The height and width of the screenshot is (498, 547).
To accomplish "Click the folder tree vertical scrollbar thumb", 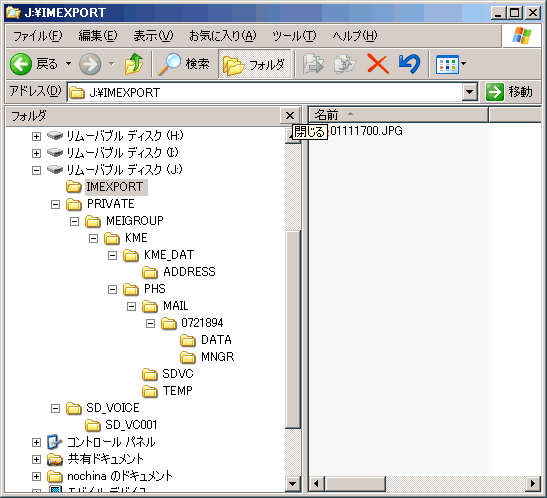I will (x=292, y=329).
